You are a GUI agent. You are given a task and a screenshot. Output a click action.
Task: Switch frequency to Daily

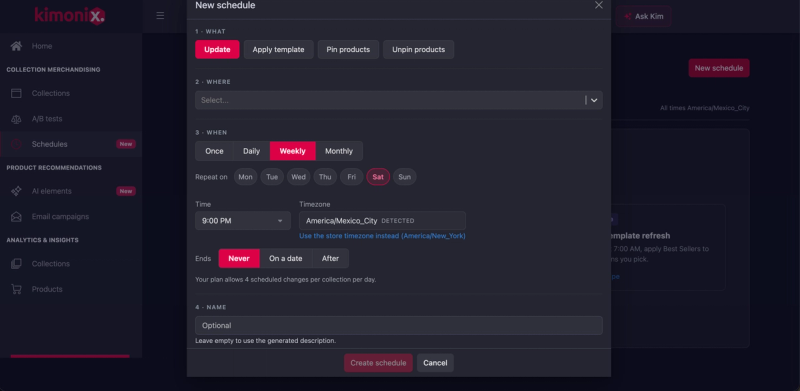tap(252, 151)
